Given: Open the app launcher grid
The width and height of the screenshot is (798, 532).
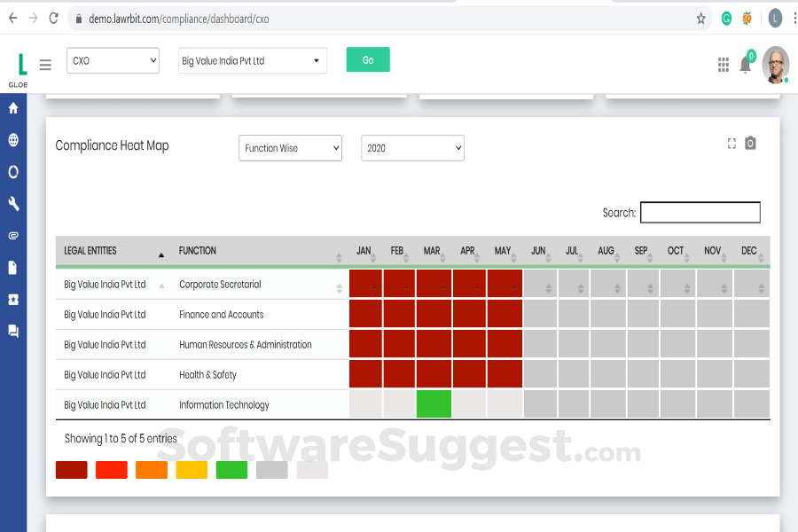Looking at the screenshot, I should coord(723,64).
